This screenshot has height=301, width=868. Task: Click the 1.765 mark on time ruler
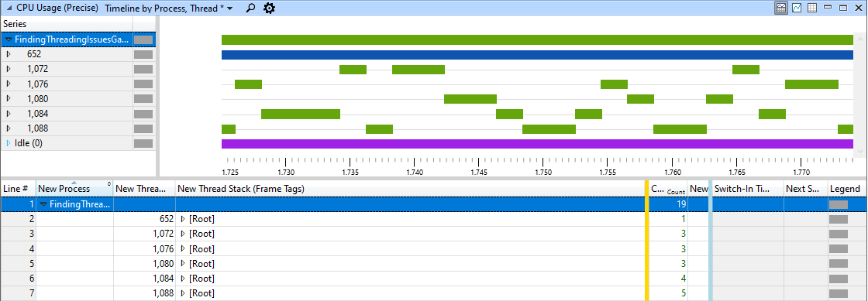pyautogui.click(x=736, y=173)
